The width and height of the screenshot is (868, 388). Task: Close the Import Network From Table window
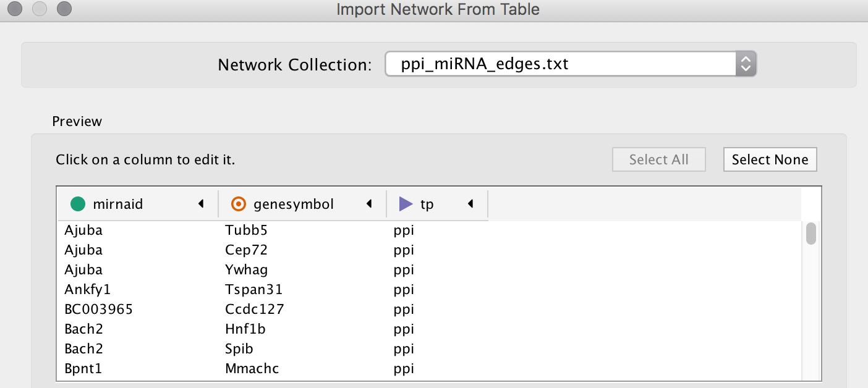pyautogui.click(x=15, y=9)
